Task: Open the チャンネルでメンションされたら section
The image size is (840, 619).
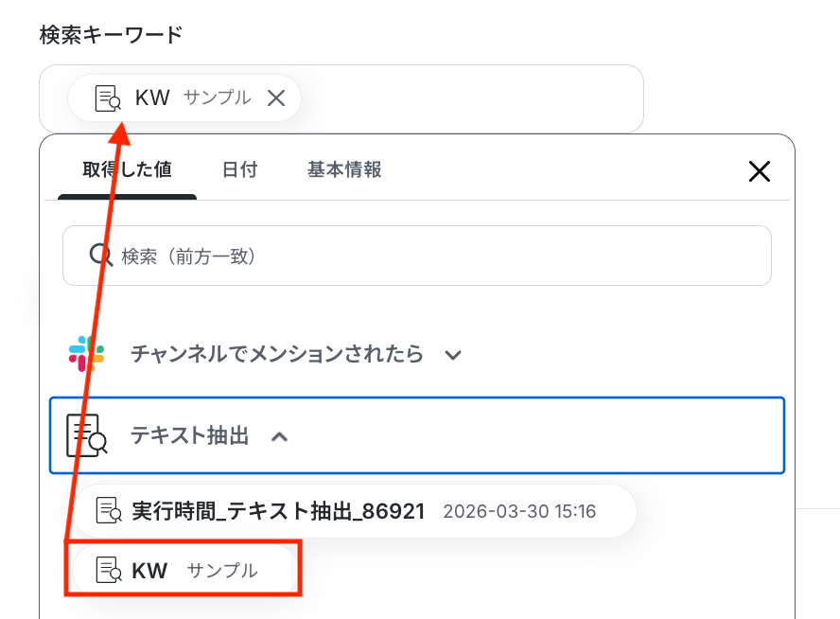Action: pos(276,354)
